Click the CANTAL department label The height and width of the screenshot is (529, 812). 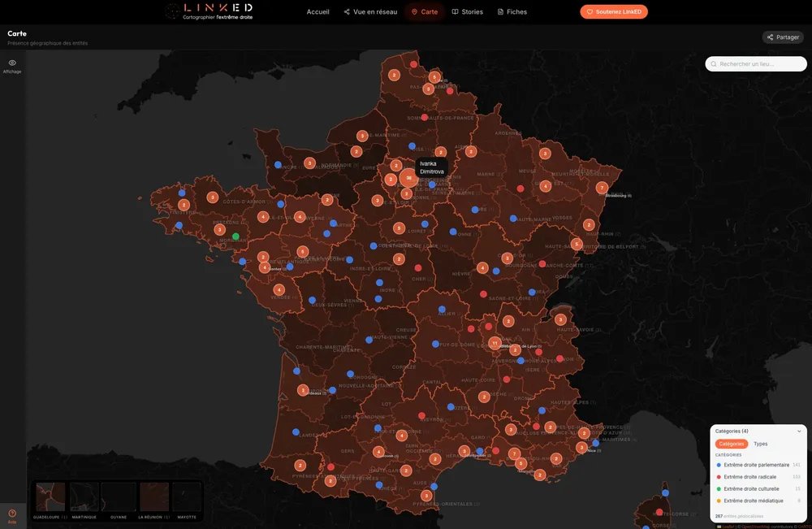coord(431,382)
